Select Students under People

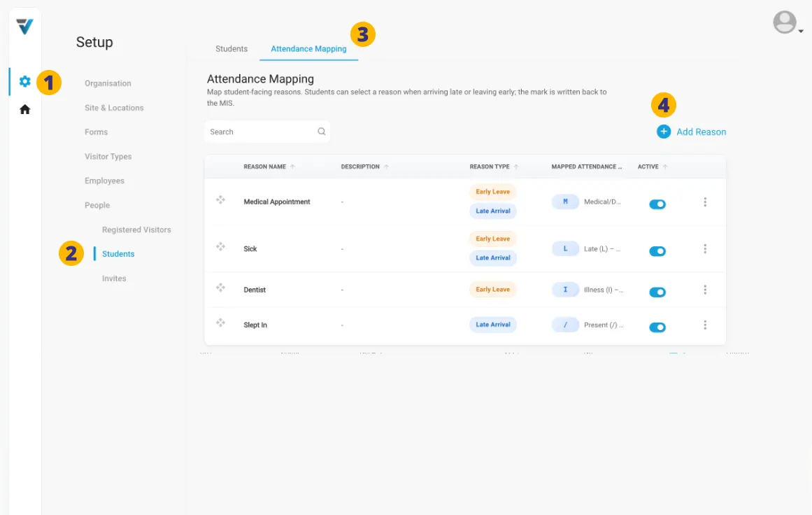(x=118, y=254)
